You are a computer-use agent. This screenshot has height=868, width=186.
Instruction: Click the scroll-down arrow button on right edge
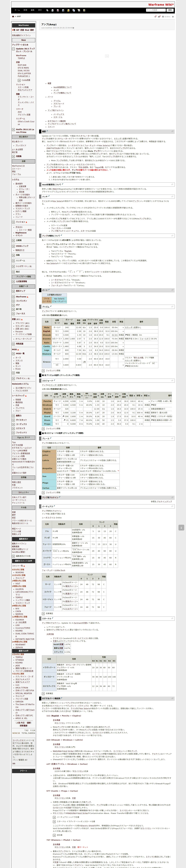(x=181, y=528)
